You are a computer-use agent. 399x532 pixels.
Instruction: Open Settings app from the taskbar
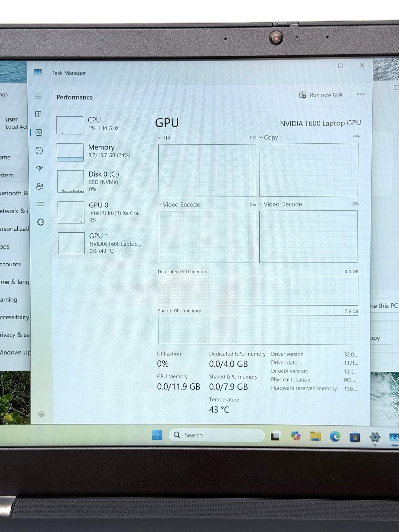375,437
